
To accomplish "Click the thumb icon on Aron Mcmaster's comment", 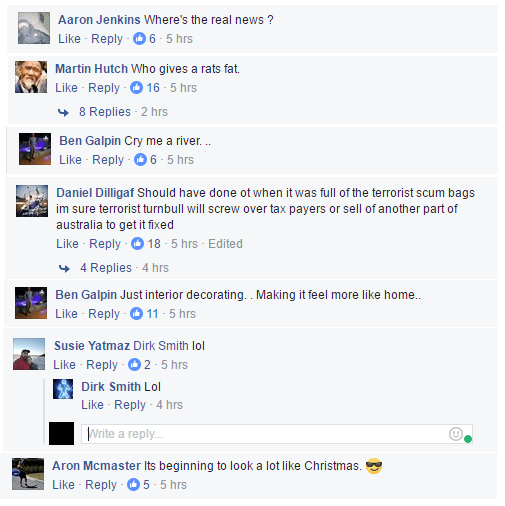I will pyautogui.click(x=133, y=485).
